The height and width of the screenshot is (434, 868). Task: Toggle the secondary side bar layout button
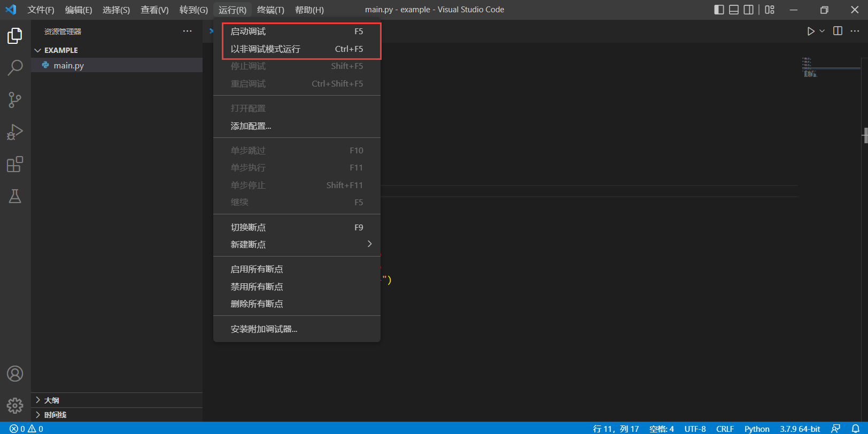point(749,10)
